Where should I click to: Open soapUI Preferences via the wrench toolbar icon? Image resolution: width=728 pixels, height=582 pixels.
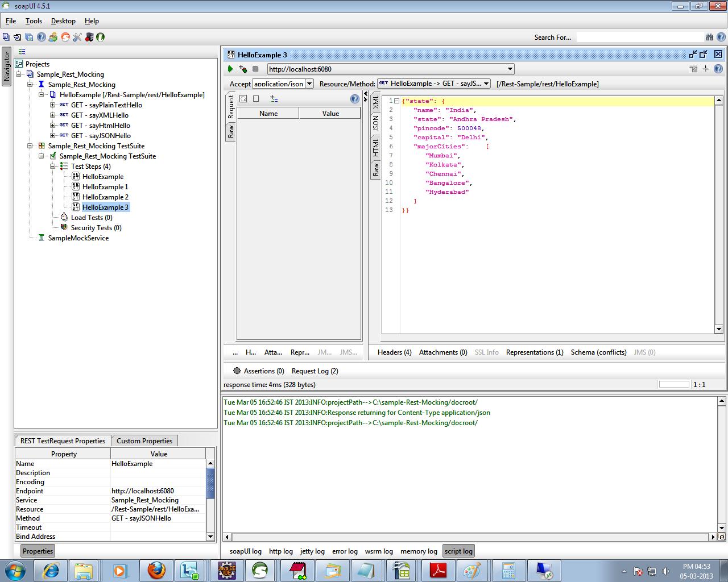(77, 37)
